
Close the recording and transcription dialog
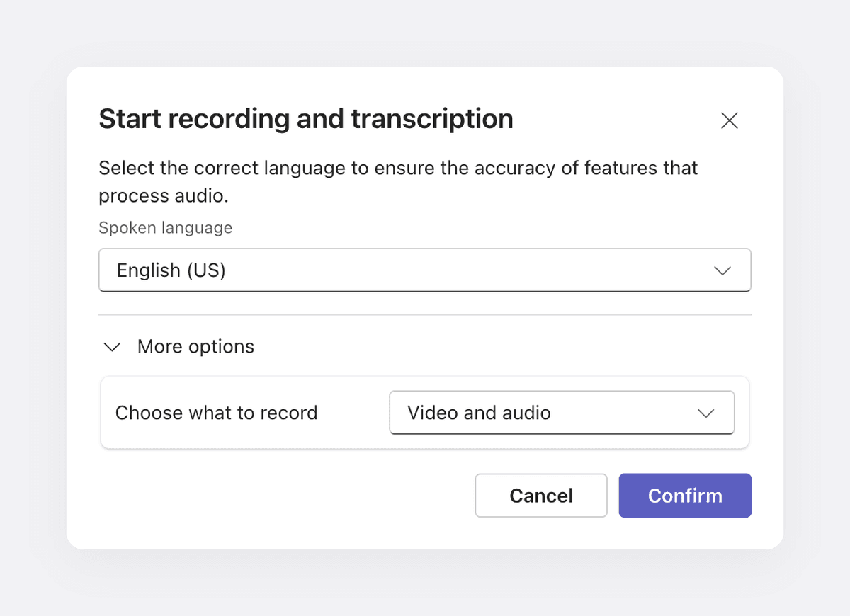pyautogui.click(x=729, y=120)
